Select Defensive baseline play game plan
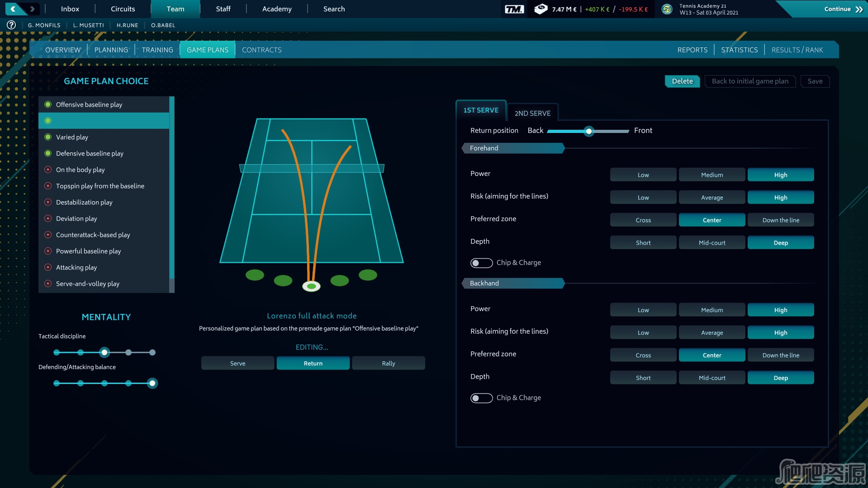The height and width of the screenshot is (488, 868). [104, 153]
